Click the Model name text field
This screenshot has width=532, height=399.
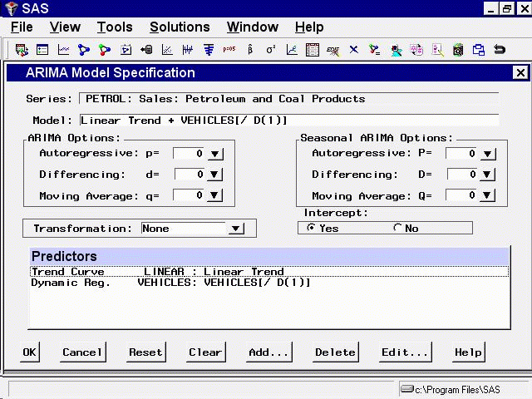tap(289, 120)
